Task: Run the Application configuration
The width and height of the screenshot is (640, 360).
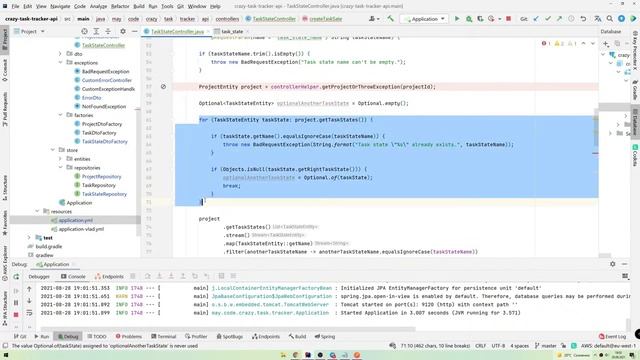Action: coord(457,19)
